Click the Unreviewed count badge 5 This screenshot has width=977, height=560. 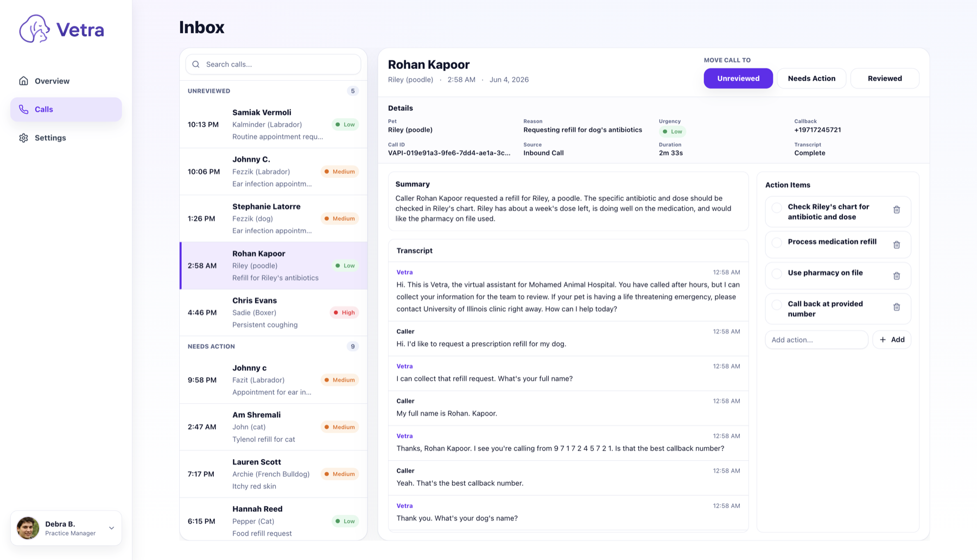coord(353,91)
